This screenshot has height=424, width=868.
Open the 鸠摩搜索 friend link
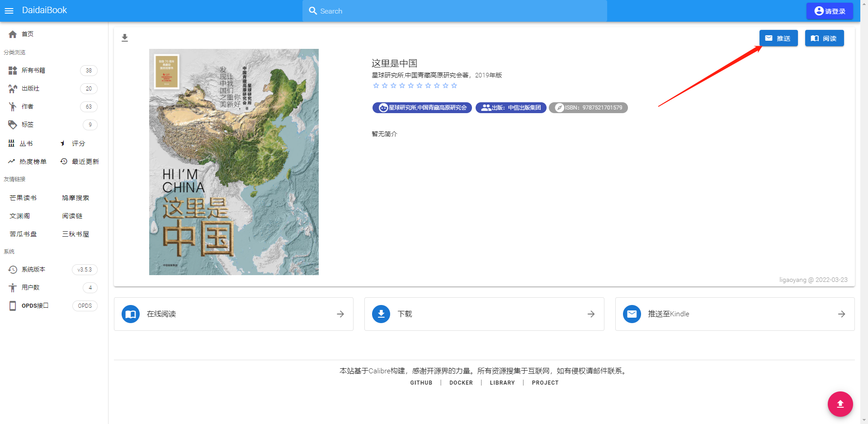pos(75,198)
